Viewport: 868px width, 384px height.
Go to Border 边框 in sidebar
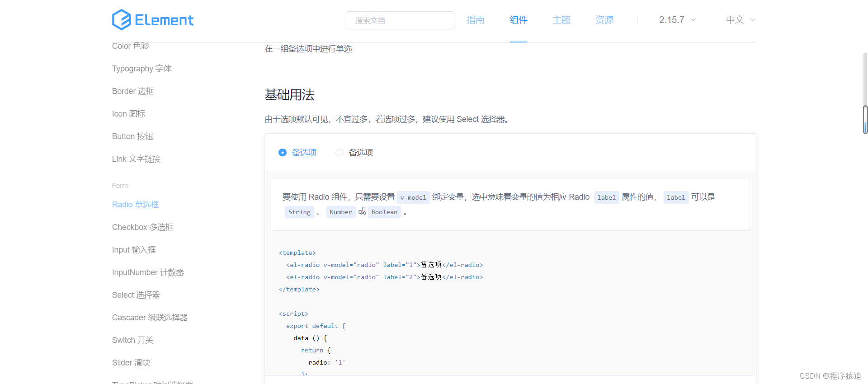(x=133, y=91)
